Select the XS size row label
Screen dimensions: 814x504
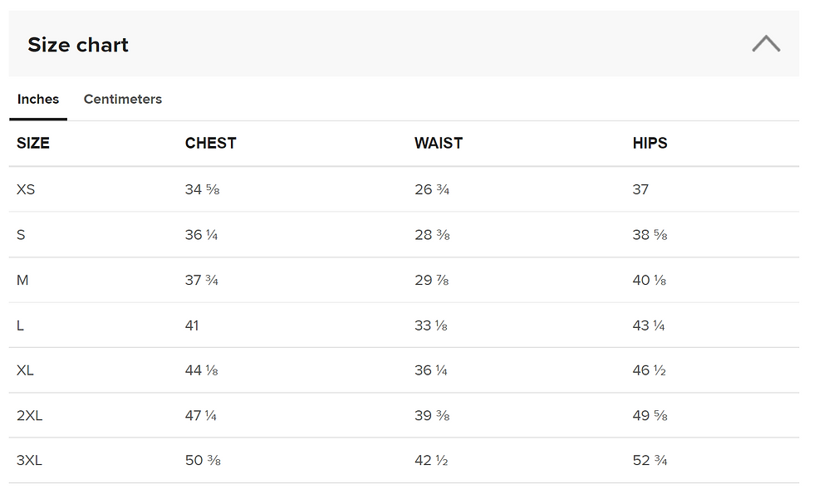pos(26,189)
